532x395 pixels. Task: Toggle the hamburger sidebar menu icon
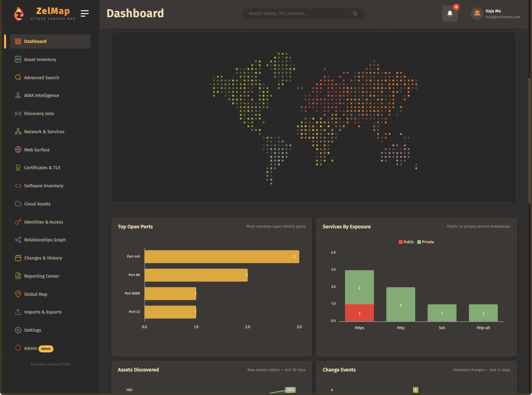[x=85, y=13]
